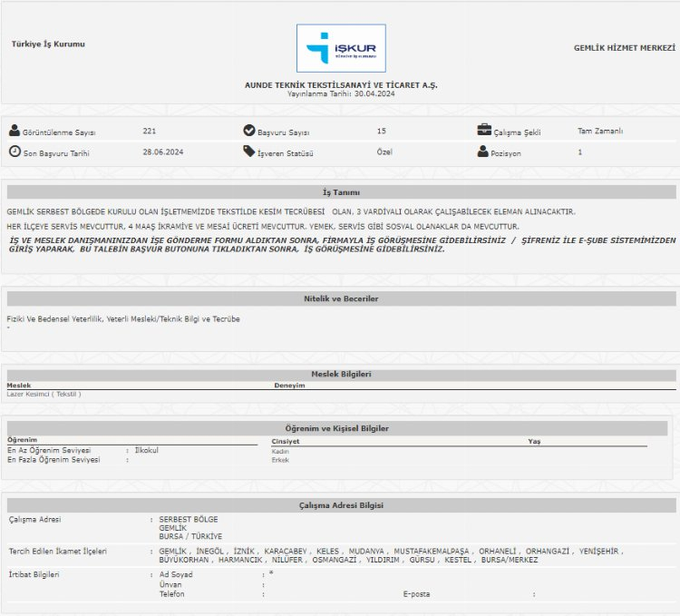Select the Meslek Bilgileri section header
The height and width of the screenshot is (616, 680).
(x=341, y=374)
